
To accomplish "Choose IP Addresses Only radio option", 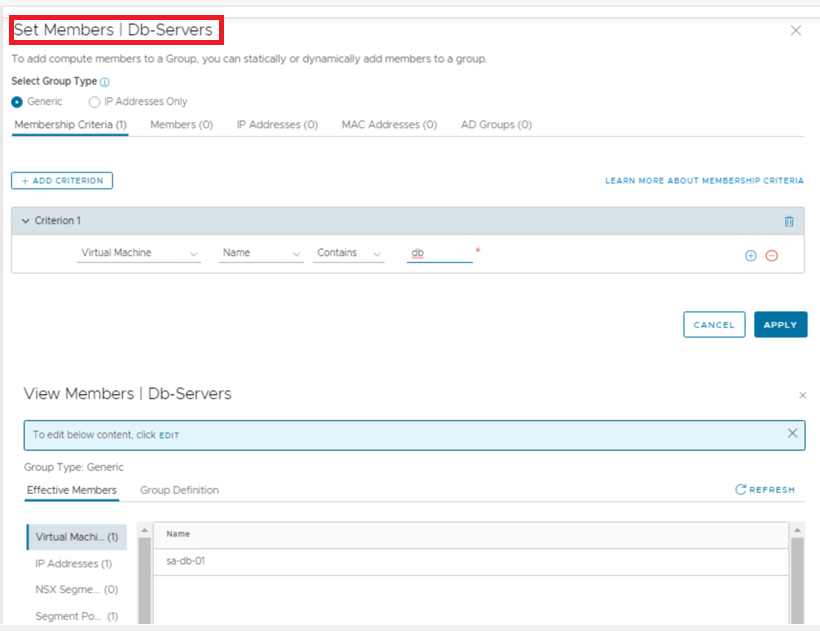I will [95, 102].
